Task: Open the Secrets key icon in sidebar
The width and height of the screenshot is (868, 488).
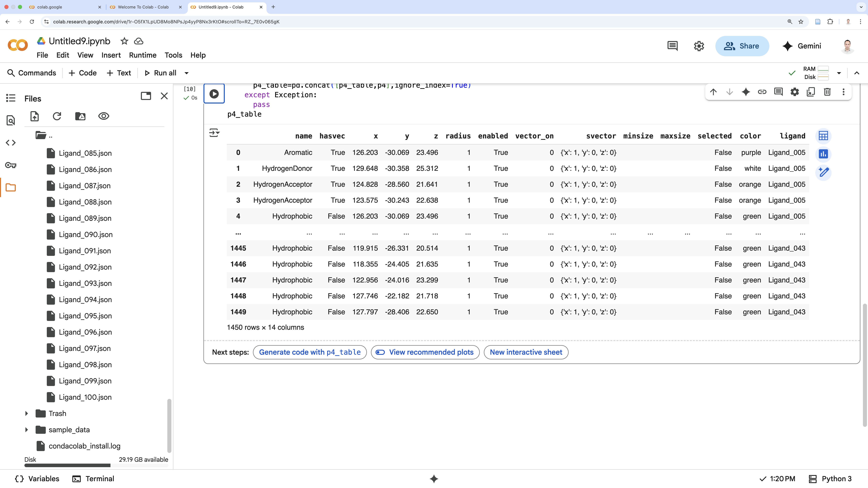Action: coord(11,165)
